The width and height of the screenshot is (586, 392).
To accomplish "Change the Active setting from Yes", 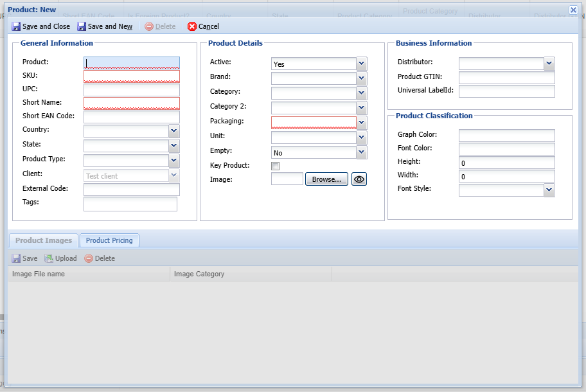I will (x=360, y=64).
